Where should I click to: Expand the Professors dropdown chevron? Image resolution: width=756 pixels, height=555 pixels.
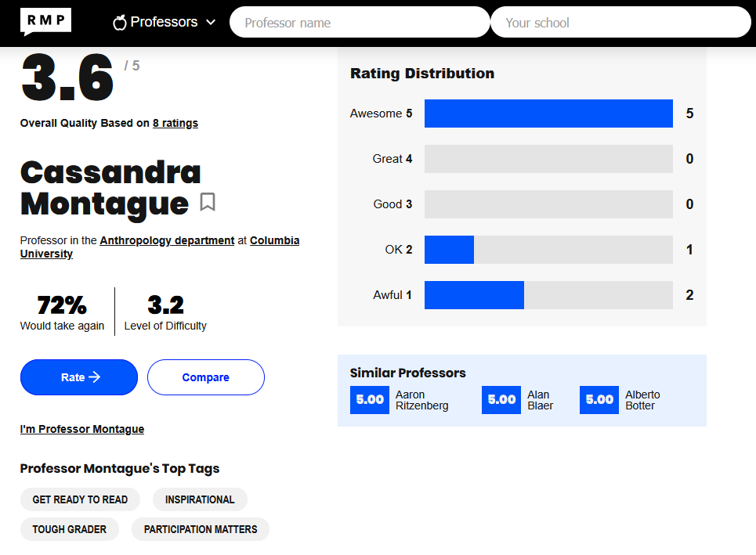pos(211,22)
